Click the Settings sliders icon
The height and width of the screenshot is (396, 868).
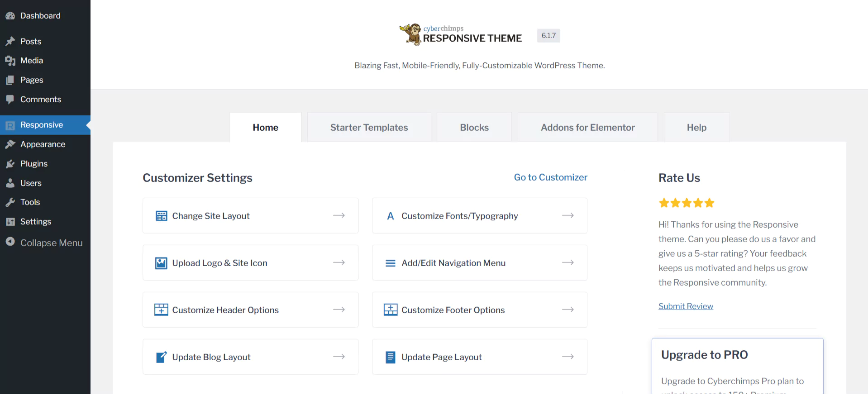[x=10, y=222]
